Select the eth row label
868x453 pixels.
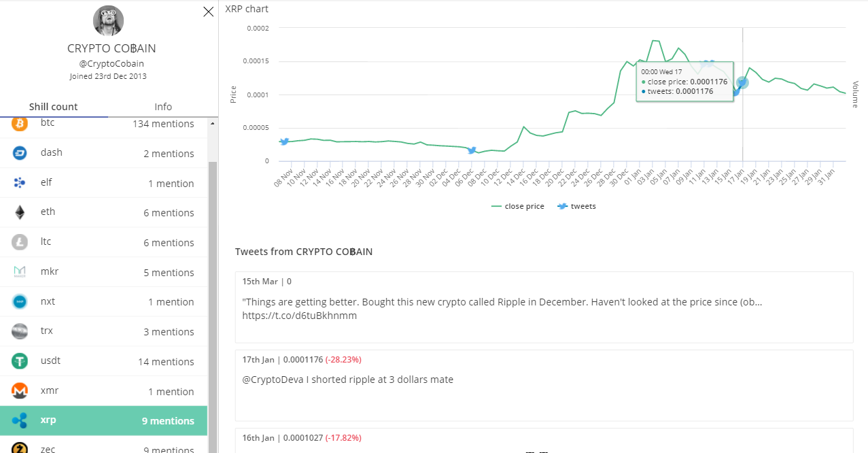click(x=48, y=212)
